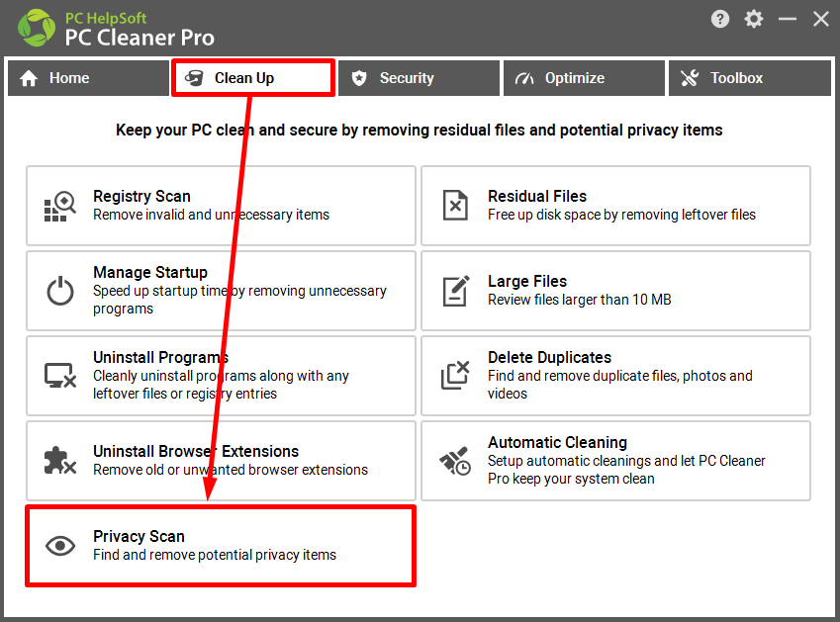The height and width of the screenshot is (622, 840).
Task: Go to the Optimize tab
Action: pos(584,78)
